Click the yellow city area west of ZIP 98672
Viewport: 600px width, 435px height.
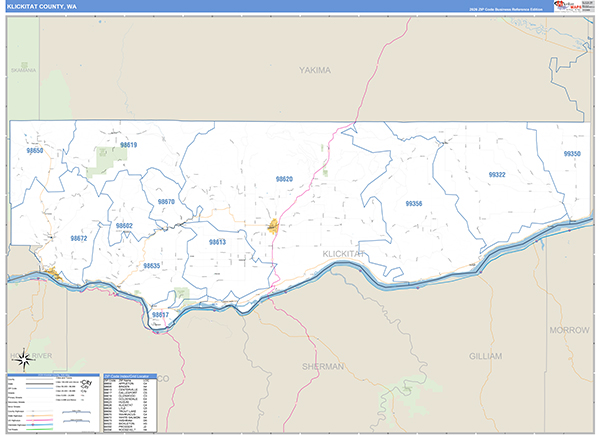(x=52, y=273)
